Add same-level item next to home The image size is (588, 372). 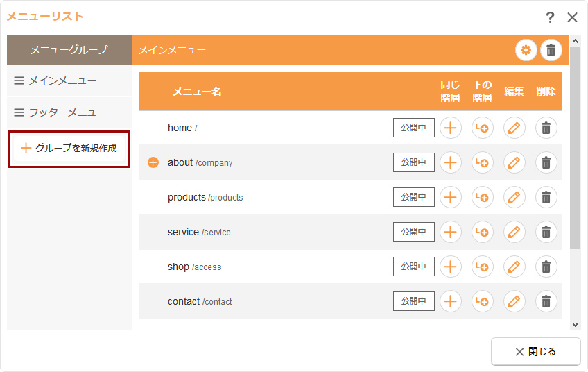[451, 128]
